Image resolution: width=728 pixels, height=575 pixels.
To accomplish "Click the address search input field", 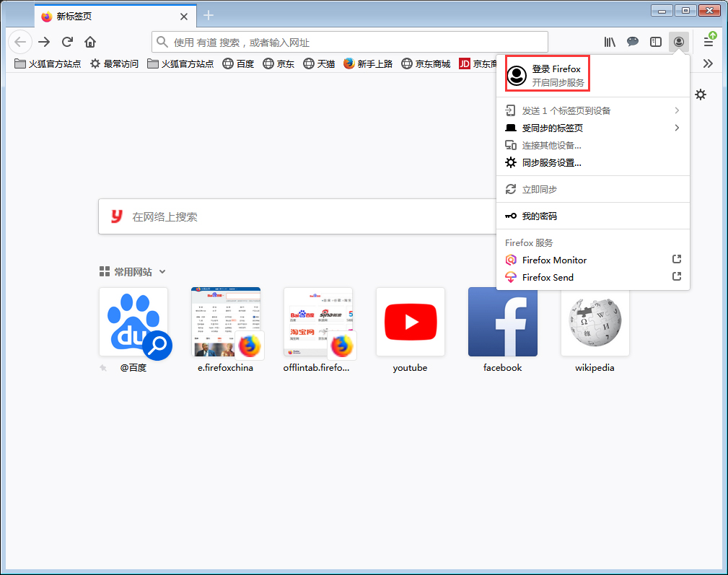I will (x=349, y=41).
